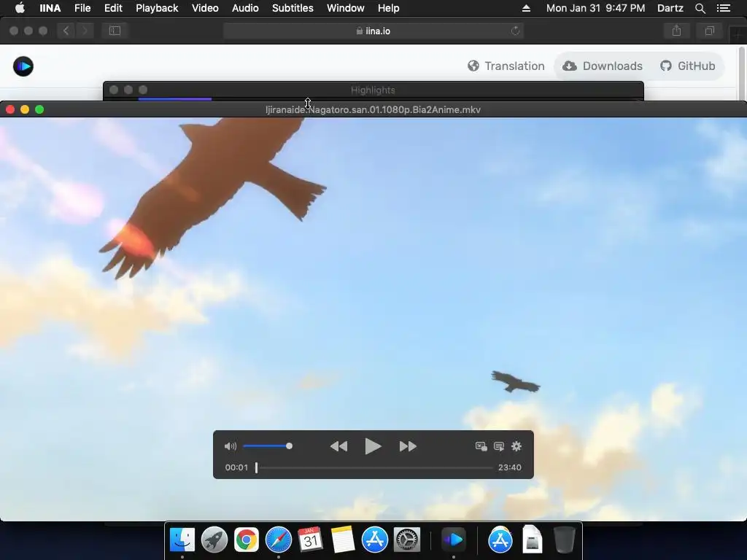Open Calendar from the Dock

(x=310, y=540)
